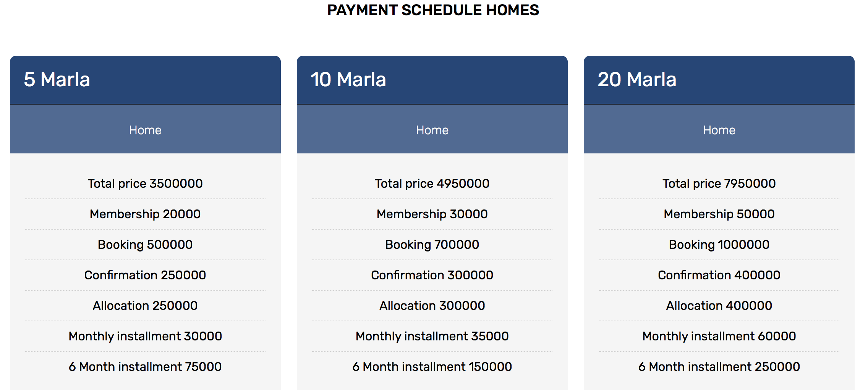868x390 pixels.
Task: Click 6 Month installment 150000 row
Action: [x=432, y=367]
